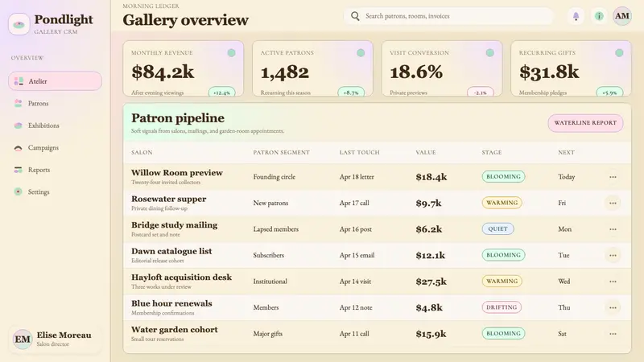Sort by the Patron Segment column header

coord(281,152)
